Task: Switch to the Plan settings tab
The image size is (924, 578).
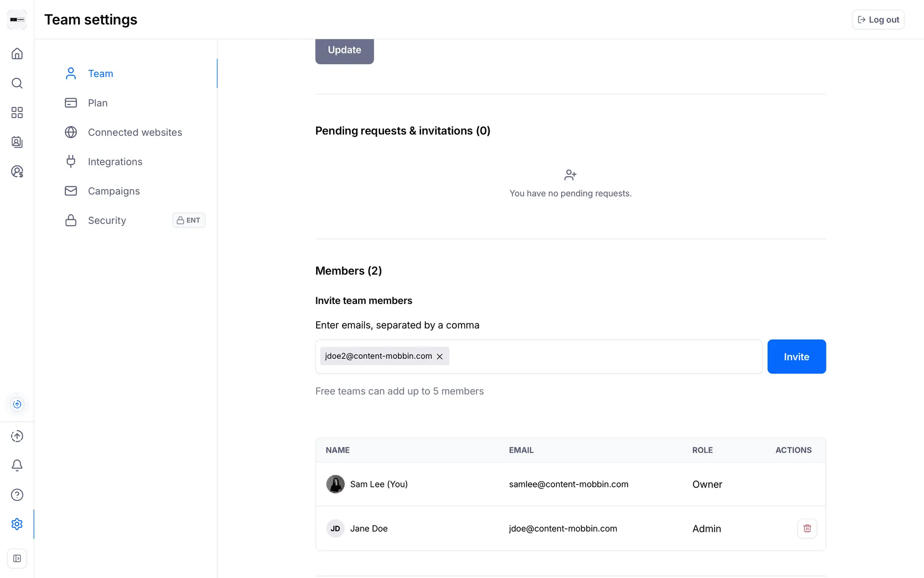Action: click(x=98, y=103)
